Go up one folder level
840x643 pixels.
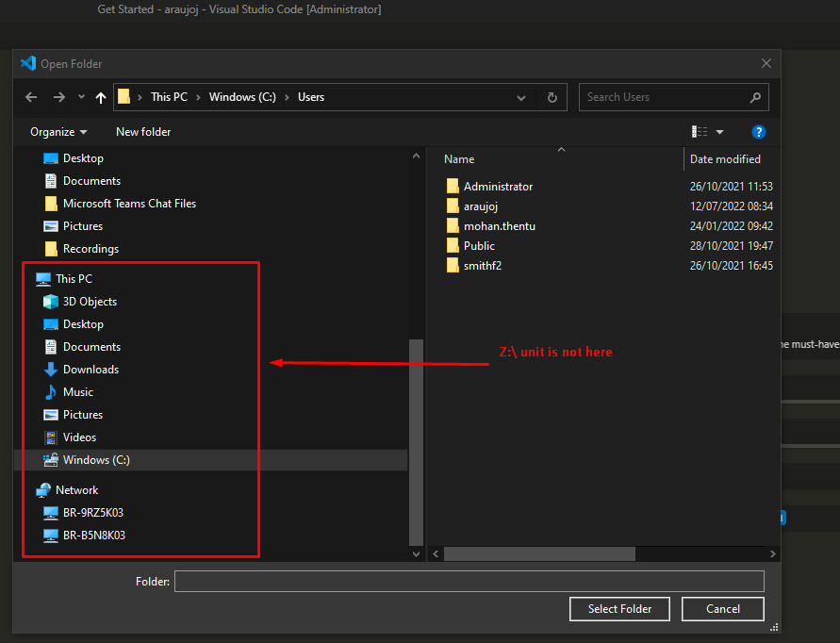pyautogui.click(x=101, y=97)
